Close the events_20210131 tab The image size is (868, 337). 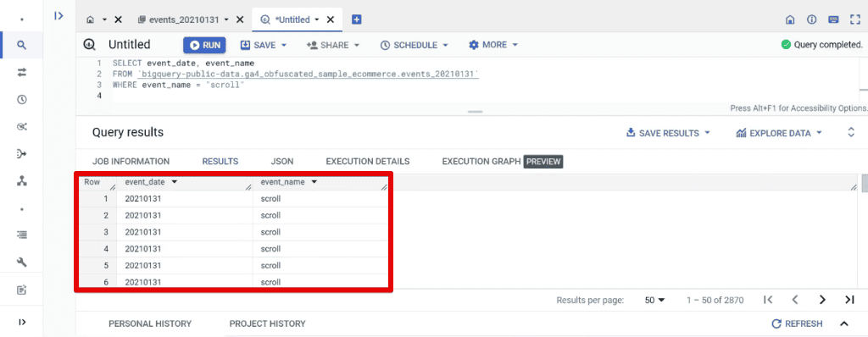(x=240, y=20)
